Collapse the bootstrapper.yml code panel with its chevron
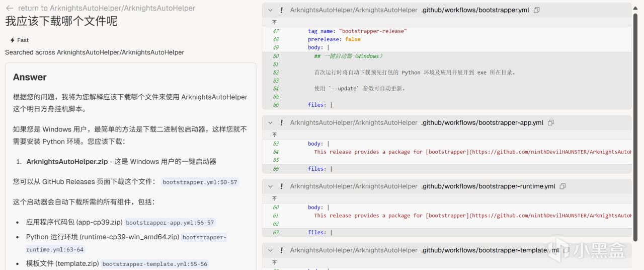Image resolution: width=644 pixels, height=270 pixels. click(x=270, y=10)
